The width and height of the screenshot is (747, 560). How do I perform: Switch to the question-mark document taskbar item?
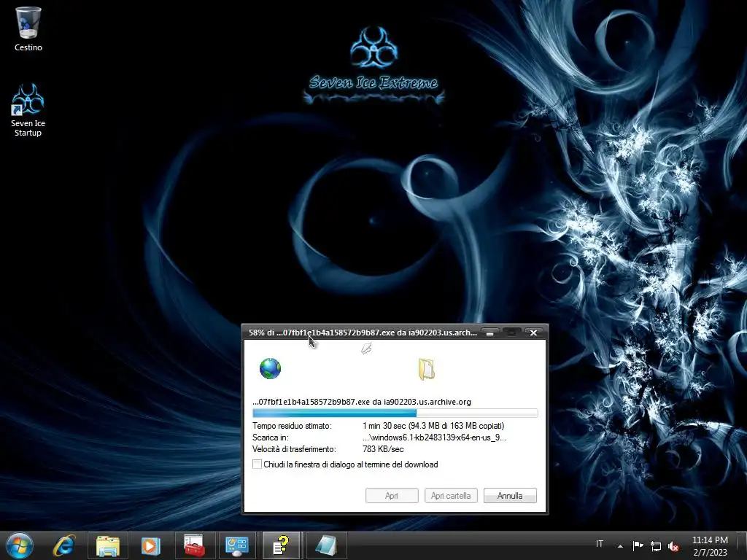[x=281, y=545]
